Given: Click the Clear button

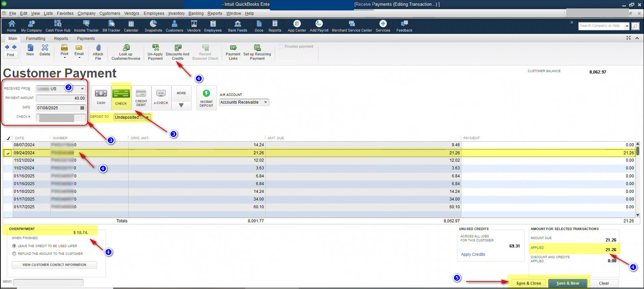Looking at the screenshot, I should tap(604, 283).
